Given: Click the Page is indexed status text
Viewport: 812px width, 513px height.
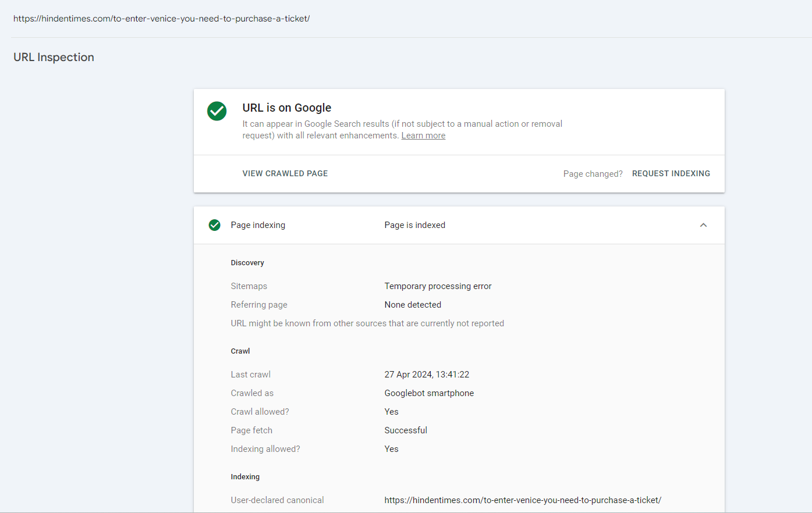Looking at the screenshot, I should point(414,225).
